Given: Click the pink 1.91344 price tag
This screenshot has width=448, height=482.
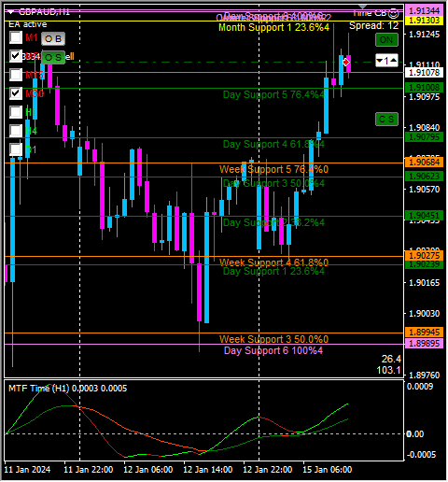Looking at the screenshot, I should click(x=424, y=10).
